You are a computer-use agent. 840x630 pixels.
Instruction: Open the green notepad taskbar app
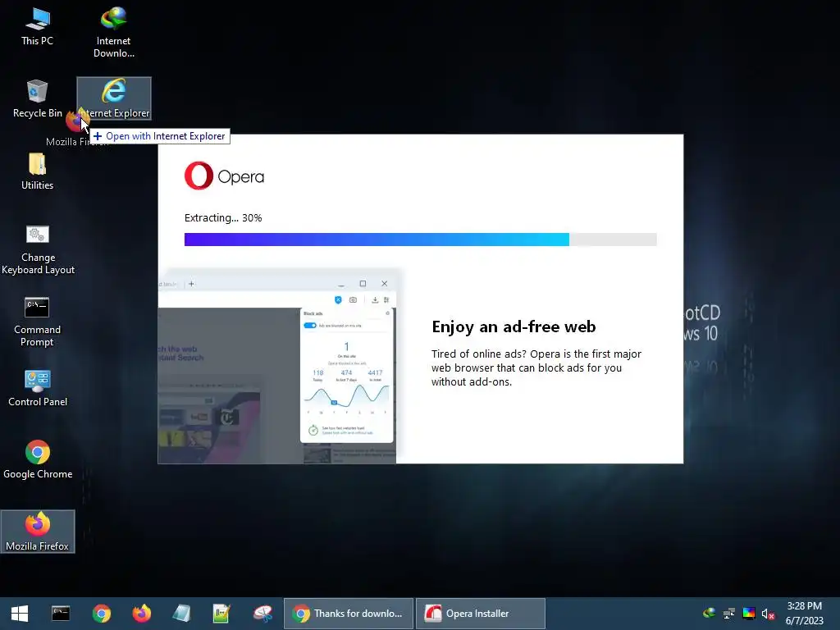tap(221, 614)
